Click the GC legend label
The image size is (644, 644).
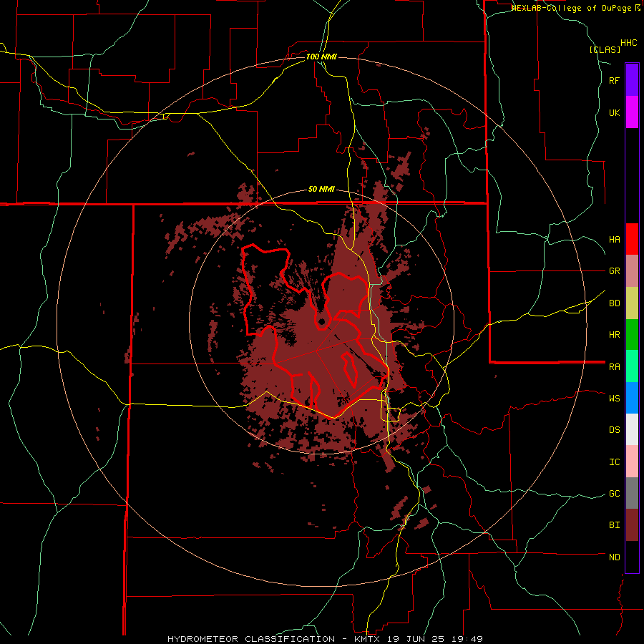tap(614, 494)
